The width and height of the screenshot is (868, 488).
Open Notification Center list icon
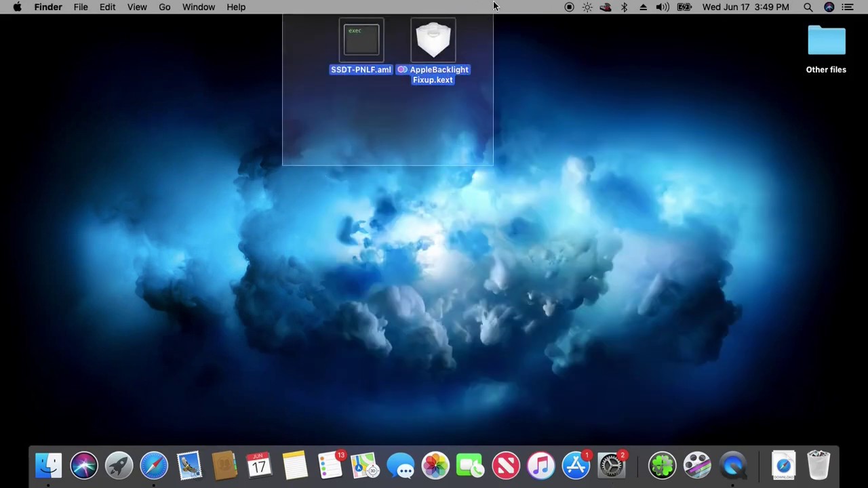848,7
